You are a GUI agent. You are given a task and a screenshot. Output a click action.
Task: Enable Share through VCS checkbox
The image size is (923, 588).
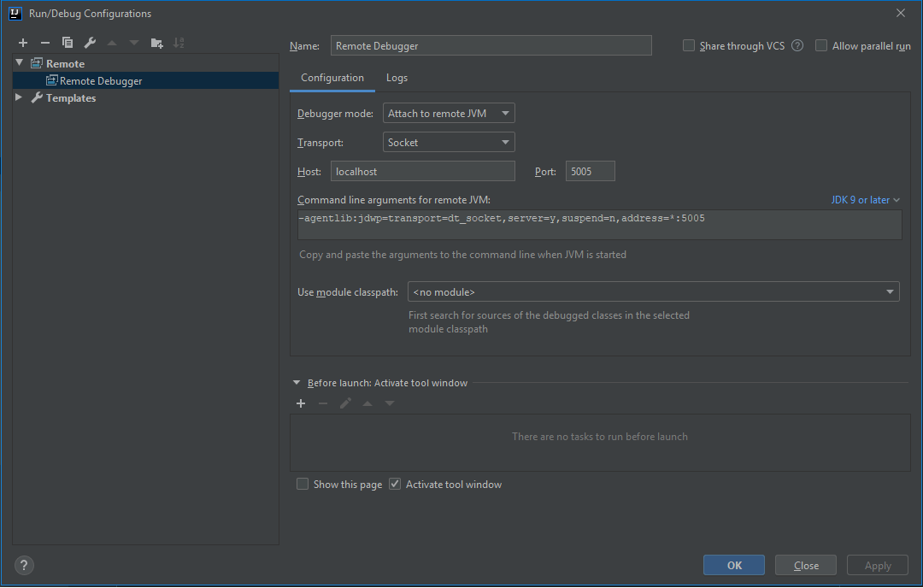point(688,45)
